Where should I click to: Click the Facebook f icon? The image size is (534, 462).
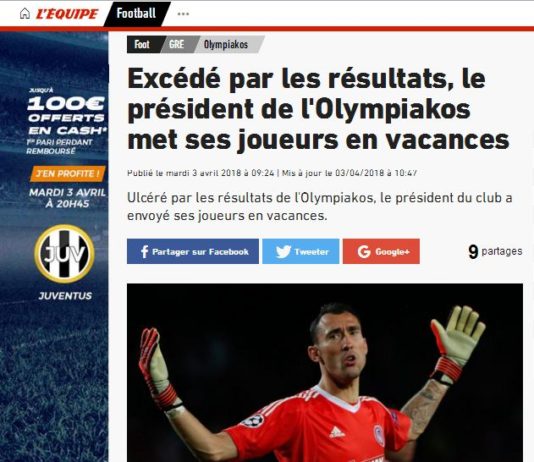(144, 252)
